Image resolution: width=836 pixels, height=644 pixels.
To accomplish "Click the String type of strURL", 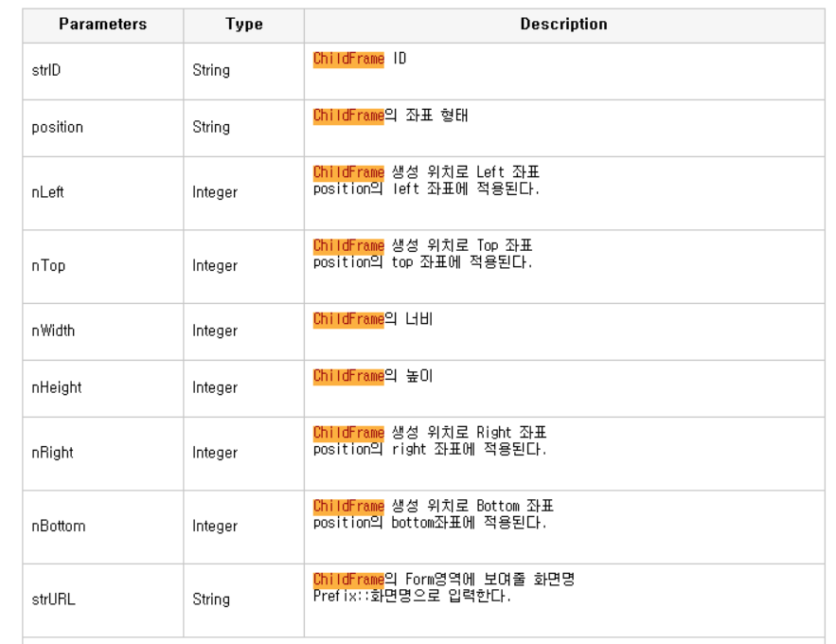I will point(211,599).
